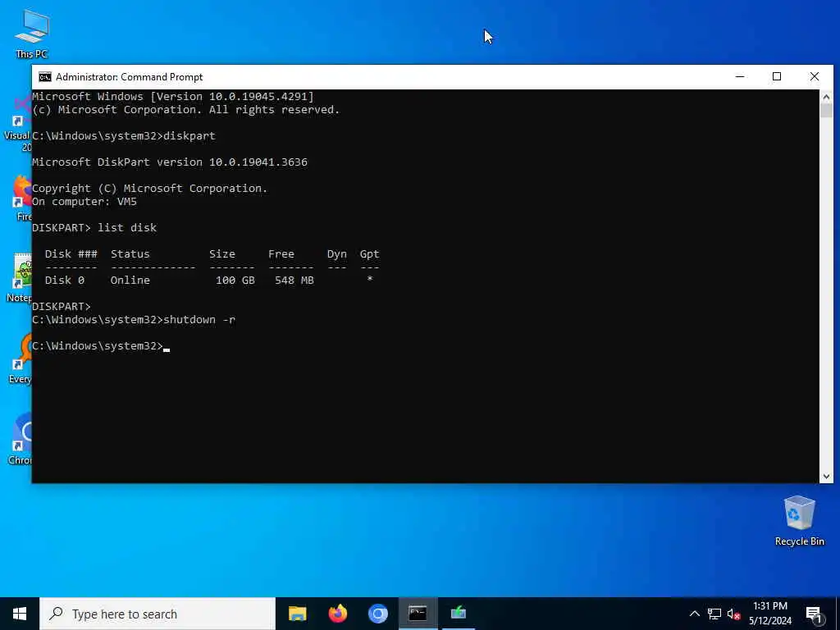
Task: Click the Firefox desktop shortcut
Action: click(22, 199)
